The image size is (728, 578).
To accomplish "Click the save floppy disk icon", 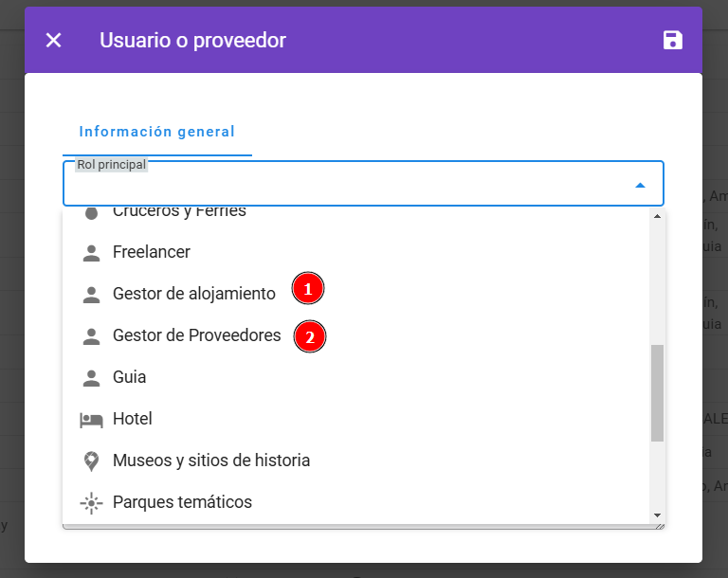I will tap(672, 40).
